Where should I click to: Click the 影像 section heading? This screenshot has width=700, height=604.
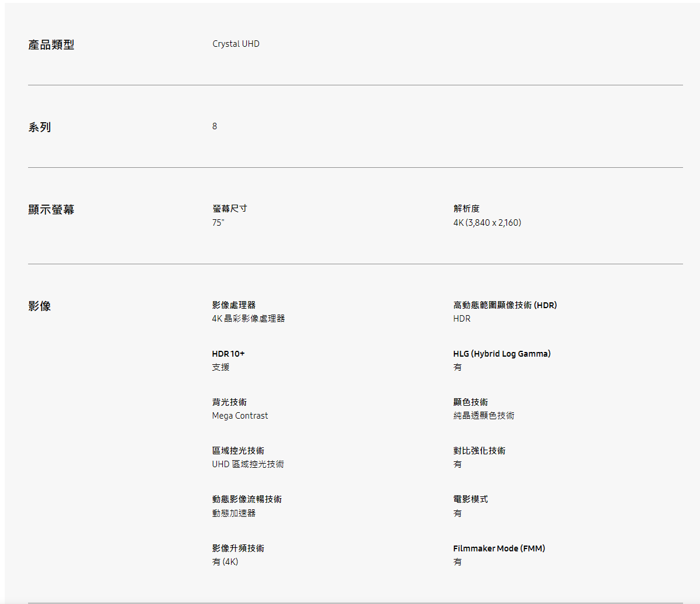click(40, 306)
